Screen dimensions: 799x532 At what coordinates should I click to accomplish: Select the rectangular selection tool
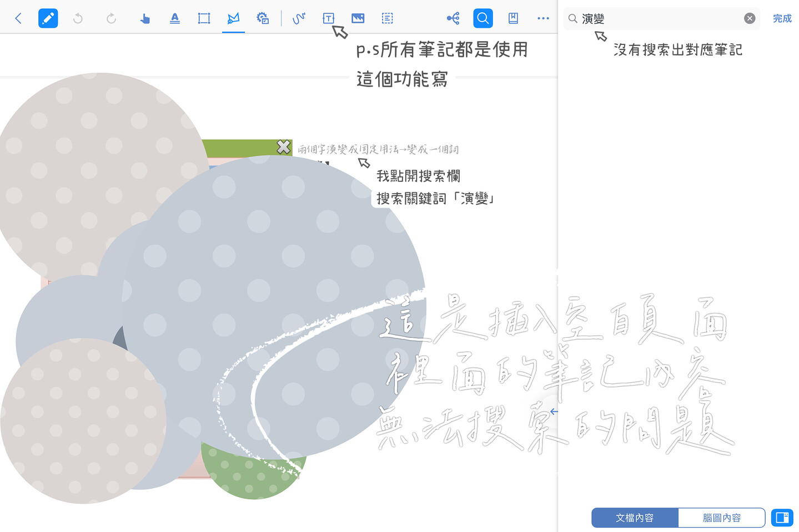point(204,18)
